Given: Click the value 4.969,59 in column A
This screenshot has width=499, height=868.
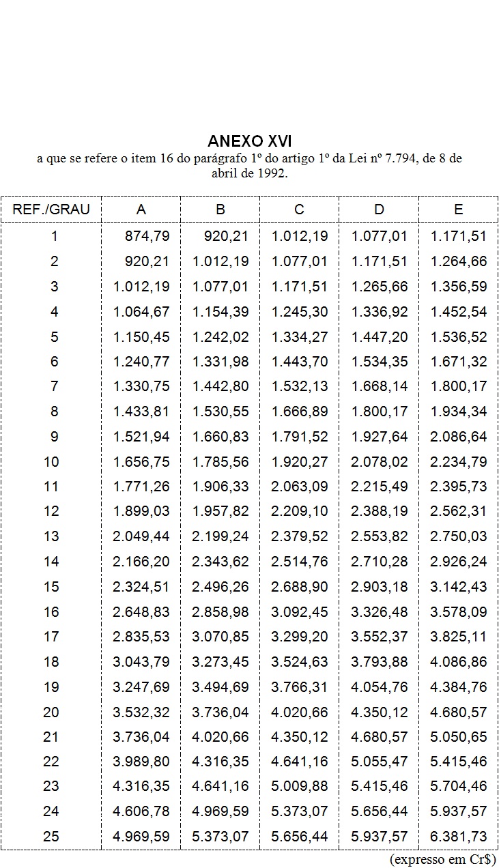Looking at the screenshot, I should click(141, 836).
